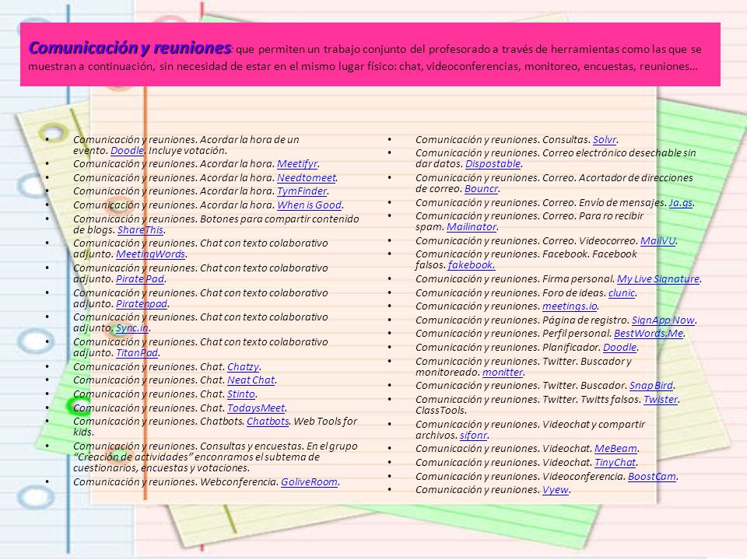747x560 pixels.
Task: Open the GoliveRoom webconference link
Action: [309, 481]
